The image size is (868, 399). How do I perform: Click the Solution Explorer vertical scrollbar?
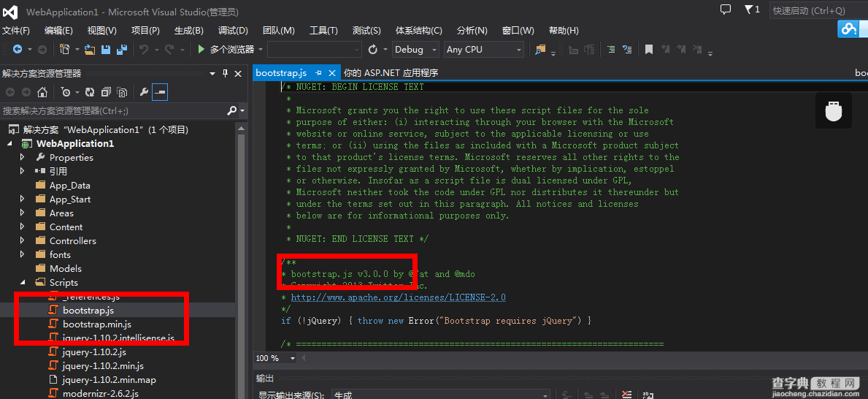tap(240, 260)
